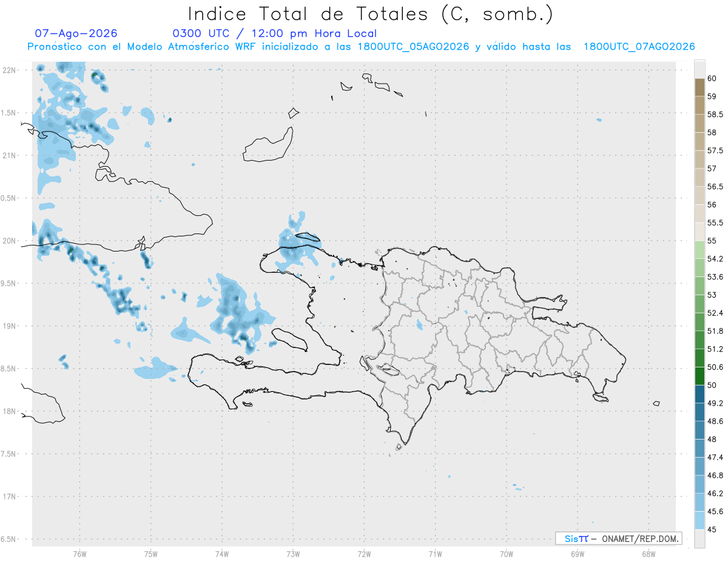
Task: Pick the dark blue swatch between 49.2 and 50
Action: click(x=699, y=394)
